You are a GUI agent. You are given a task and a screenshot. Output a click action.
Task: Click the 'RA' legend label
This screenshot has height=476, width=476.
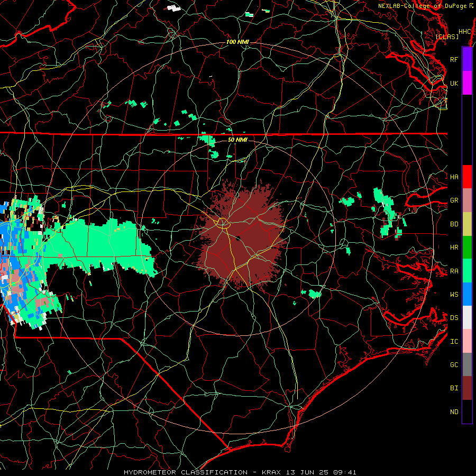454,271
